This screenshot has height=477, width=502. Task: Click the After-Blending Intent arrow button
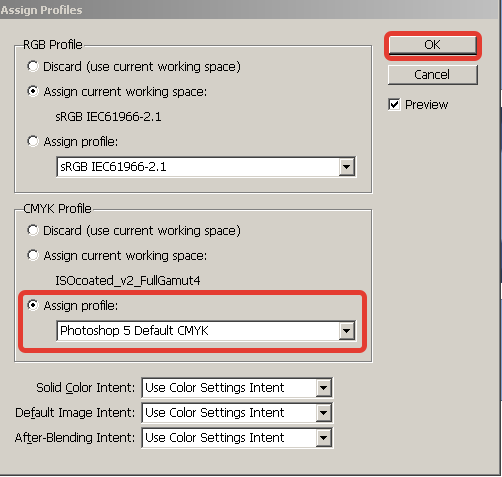tap(323, 438)
